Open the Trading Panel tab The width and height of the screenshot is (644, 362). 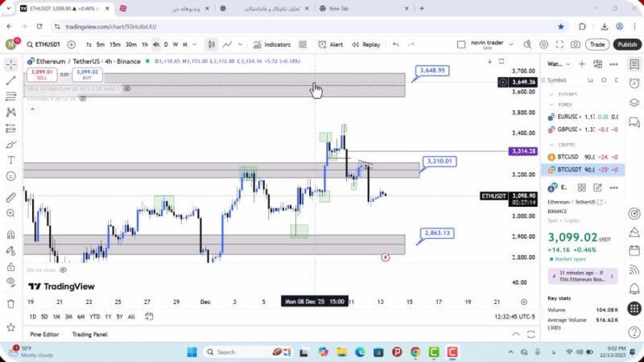click(x=89, y=334)
